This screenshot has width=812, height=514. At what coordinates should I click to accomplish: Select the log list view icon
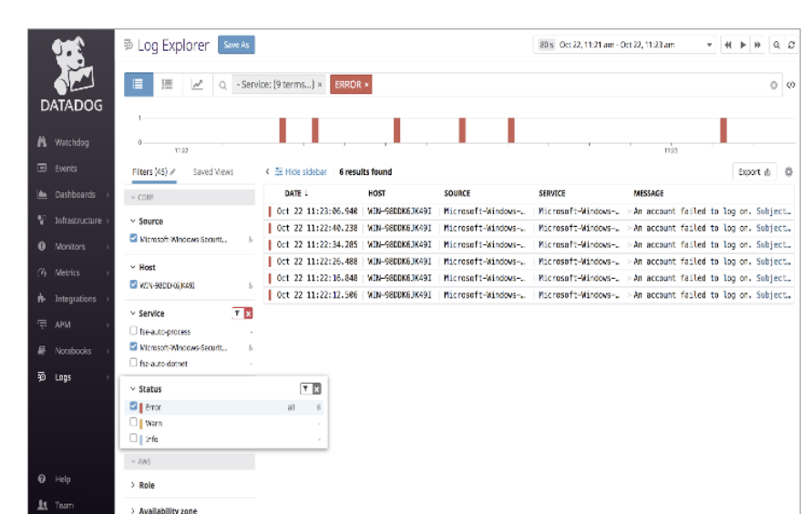click(x=139, y=85)
